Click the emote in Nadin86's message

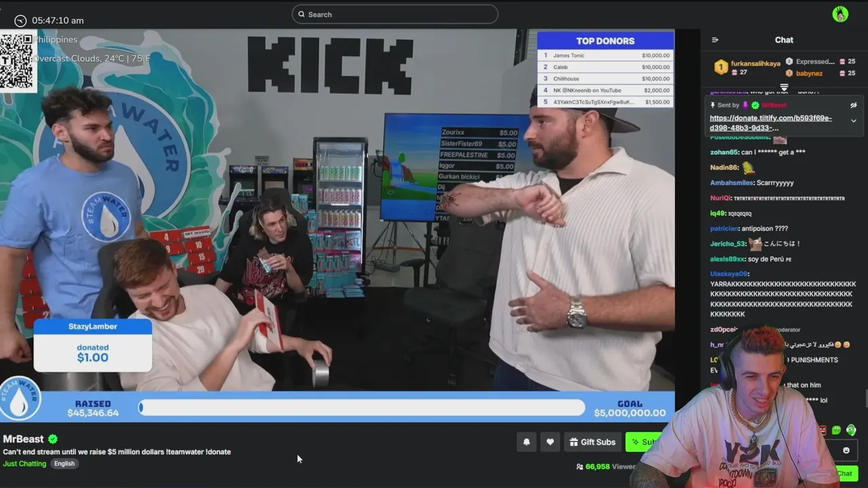coord(749,167)
